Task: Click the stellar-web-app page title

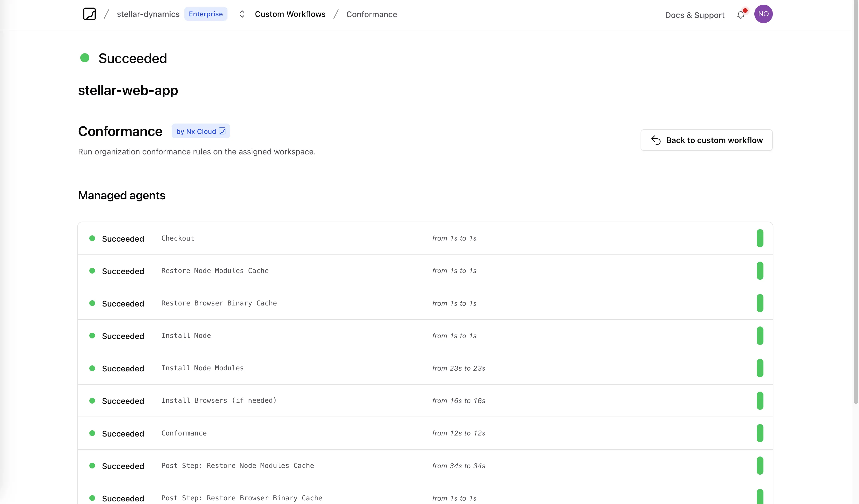Action: (128, 90)
